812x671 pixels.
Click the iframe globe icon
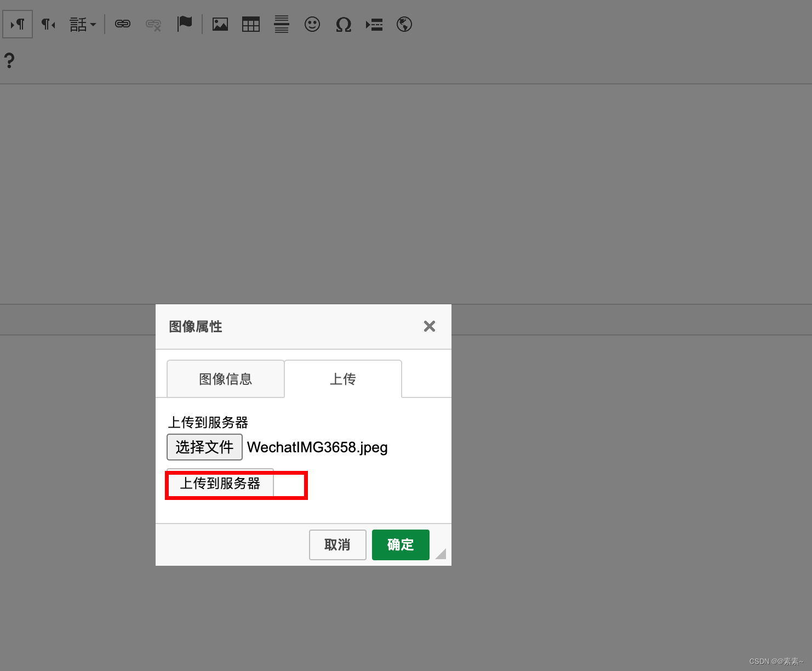click(404, 24)
